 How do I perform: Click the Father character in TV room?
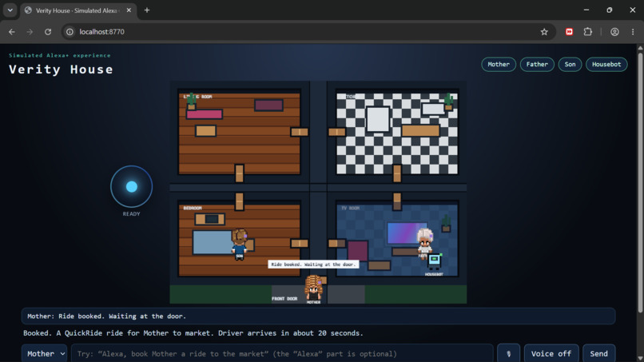(x=425, y=243)
